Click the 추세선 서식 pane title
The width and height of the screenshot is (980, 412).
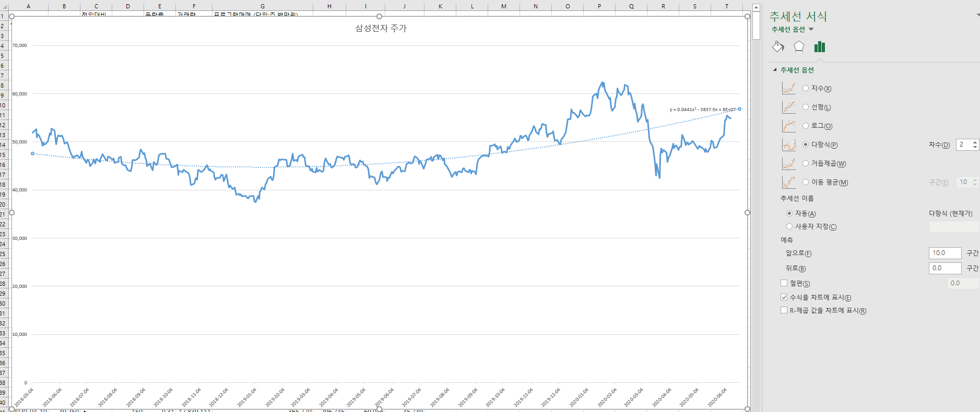[798, 16]
